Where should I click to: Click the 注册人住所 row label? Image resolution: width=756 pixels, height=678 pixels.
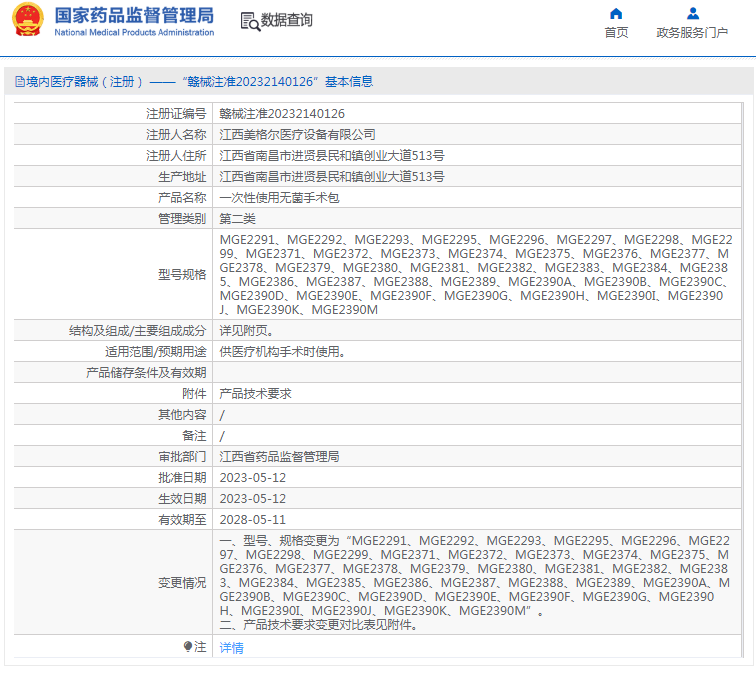coord(176,156)
